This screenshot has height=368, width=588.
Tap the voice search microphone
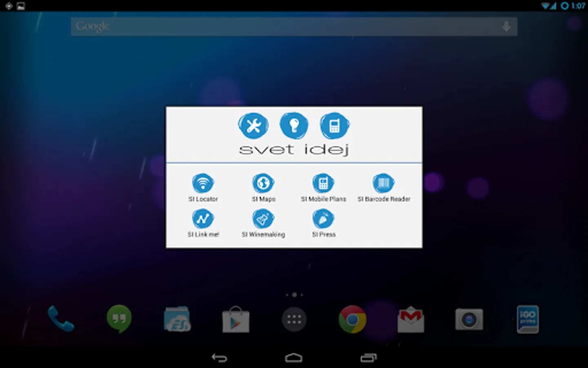(x=506, y=26)
